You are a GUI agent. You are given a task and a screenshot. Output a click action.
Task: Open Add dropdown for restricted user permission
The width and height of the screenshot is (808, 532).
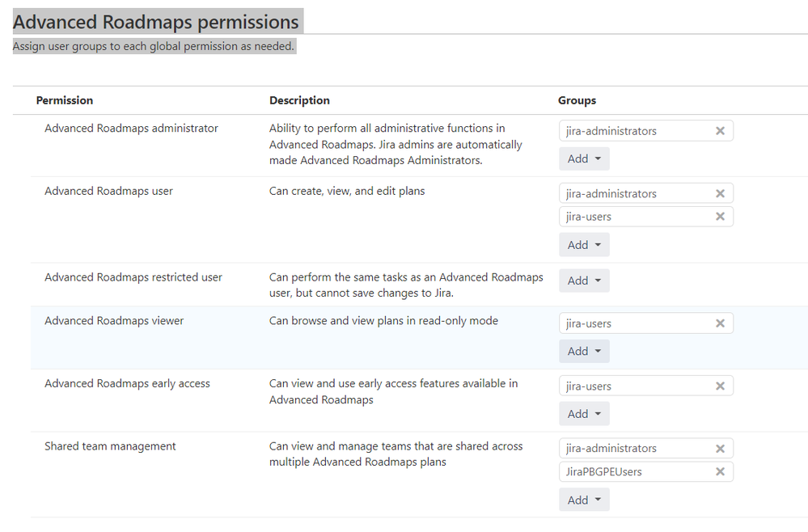click(584, 281)
